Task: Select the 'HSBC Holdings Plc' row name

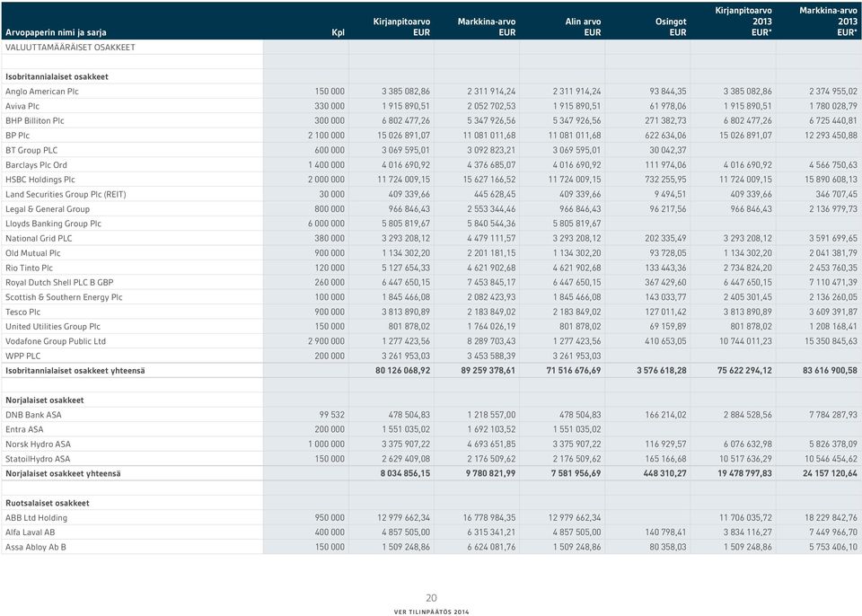Action: [40, 180]
